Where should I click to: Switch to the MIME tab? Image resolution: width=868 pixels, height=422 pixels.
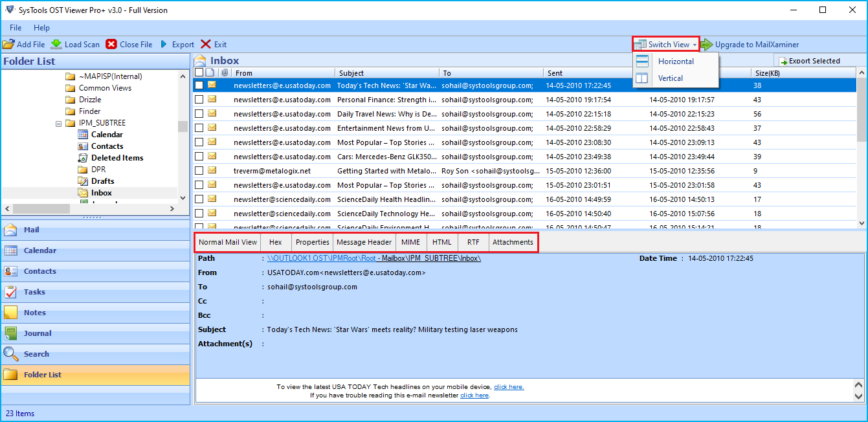coord(410,242)
